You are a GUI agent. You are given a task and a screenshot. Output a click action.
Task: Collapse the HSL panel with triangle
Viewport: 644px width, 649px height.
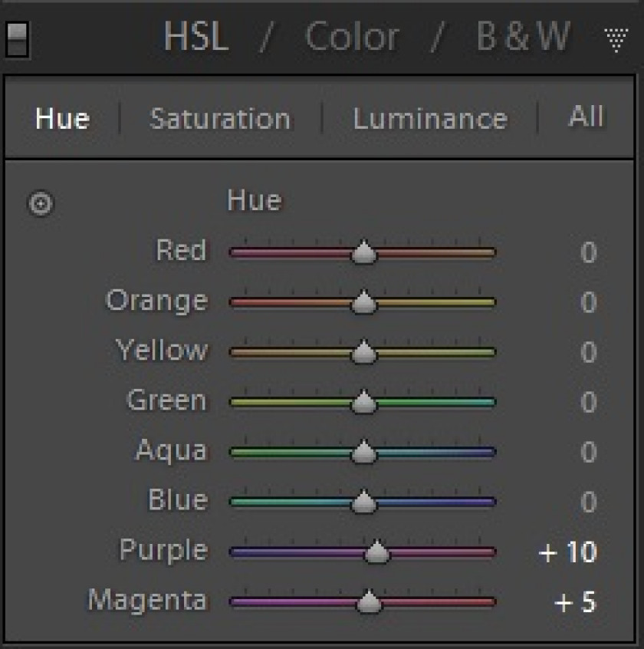pos(616,40)
